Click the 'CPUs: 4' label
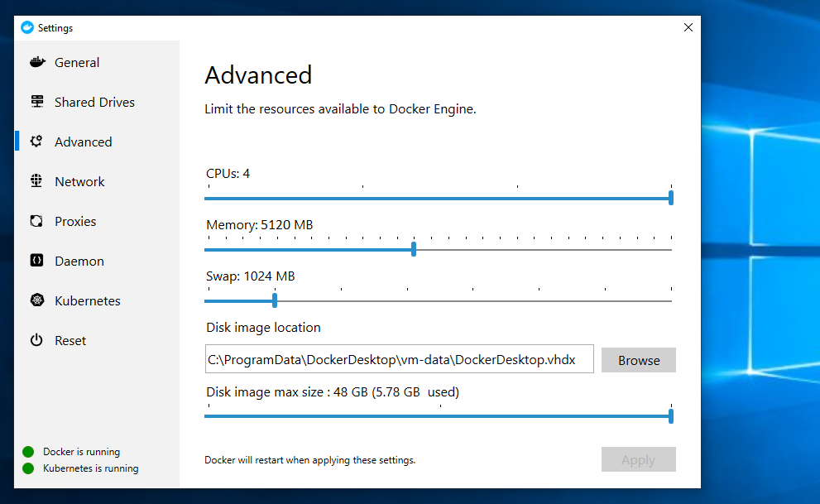 [x=228, y=174]
